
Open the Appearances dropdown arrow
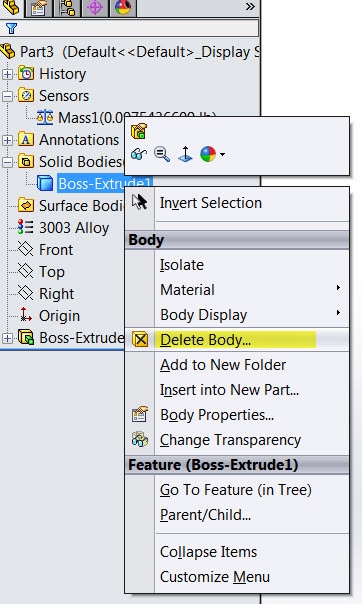223,154
